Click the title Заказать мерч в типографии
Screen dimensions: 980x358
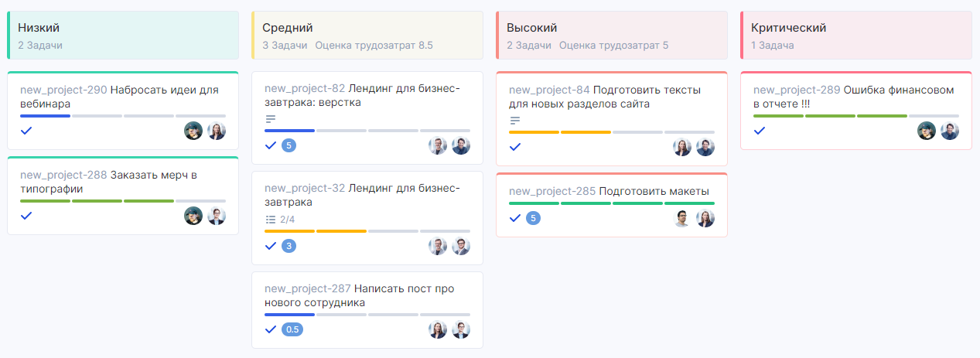pos(108,182)
